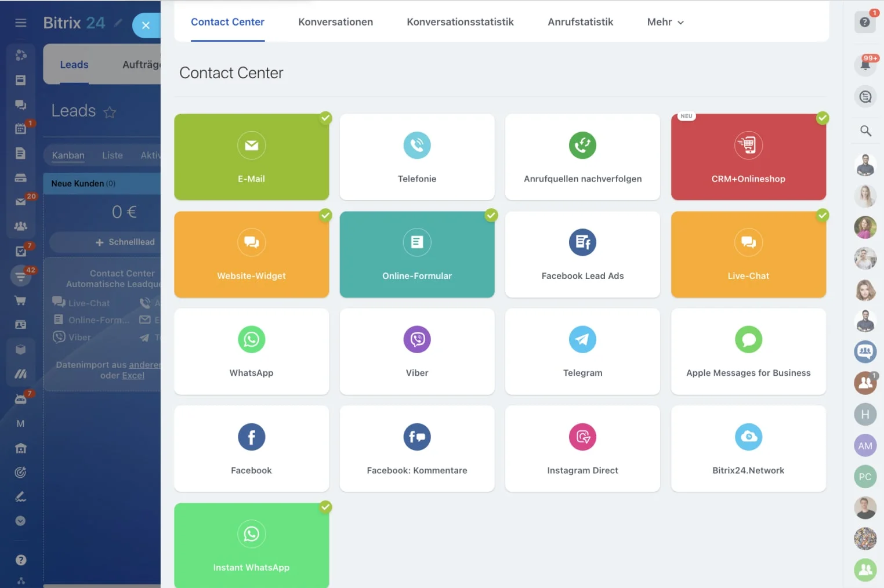884x588 pixels.
Task: Open the Anrufstatistik tab
Action: (580, 22)
